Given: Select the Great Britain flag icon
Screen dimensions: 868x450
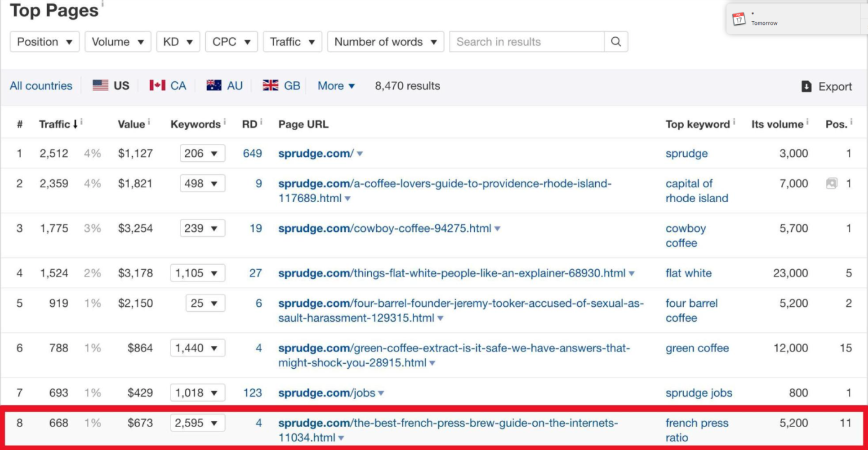Looking at the screenshot, I should (x=270, y=86).
